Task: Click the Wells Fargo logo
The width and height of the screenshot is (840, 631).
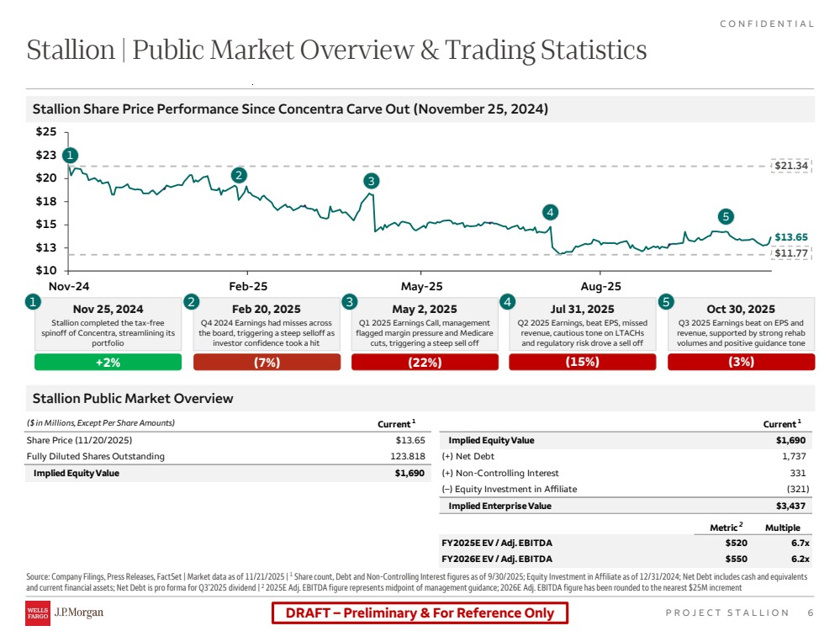Action: pos(38,612)
